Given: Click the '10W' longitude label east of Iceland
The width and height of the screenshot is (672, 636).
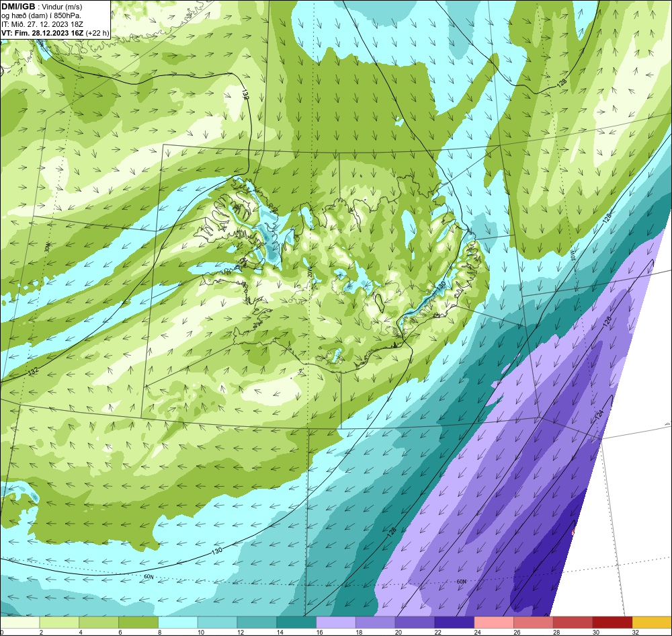Looking at the screenshot, I should (573, 255).
